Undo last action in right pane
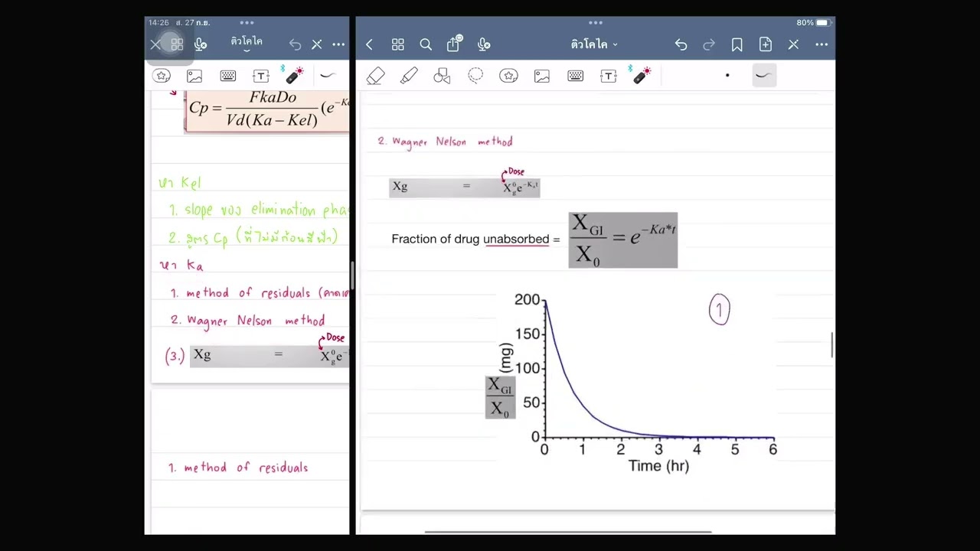 681,45
